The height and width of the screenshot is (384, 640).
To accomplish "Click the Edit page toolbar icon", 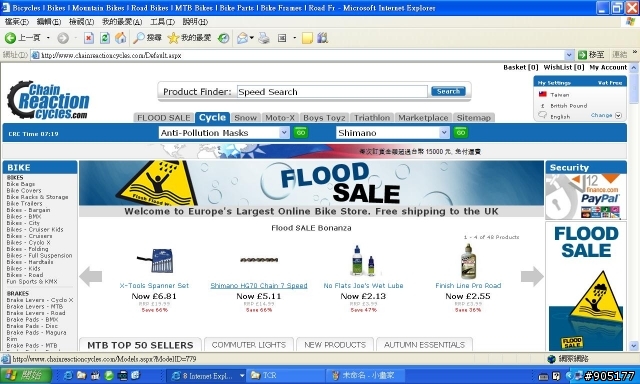I will [282, 38].
